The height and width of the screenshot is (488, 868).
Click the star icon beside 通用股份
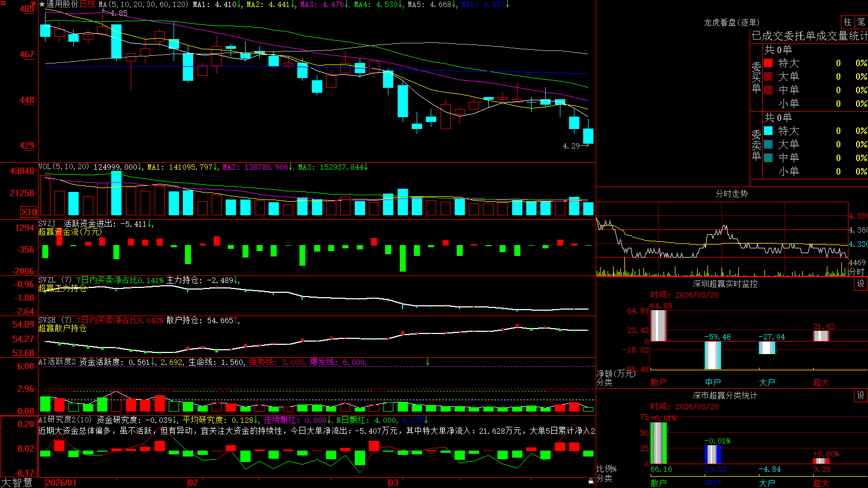[42, 4]
